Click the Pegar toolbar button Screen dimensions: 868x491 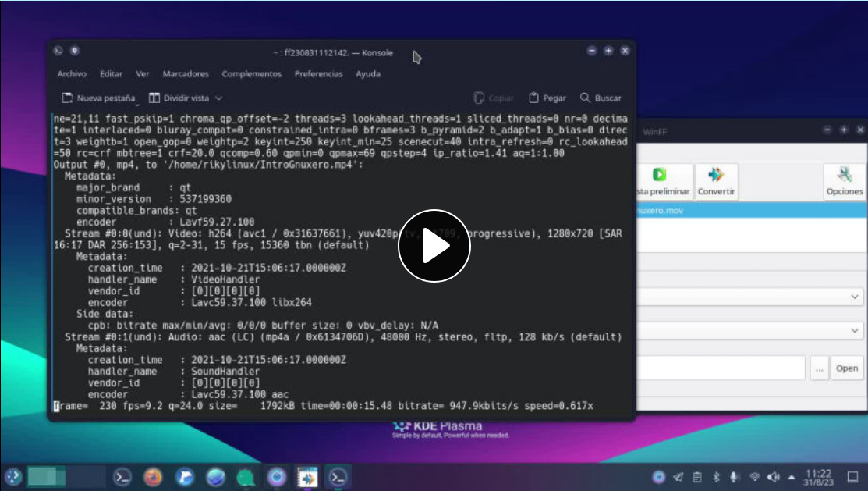(x=547, y=98)
